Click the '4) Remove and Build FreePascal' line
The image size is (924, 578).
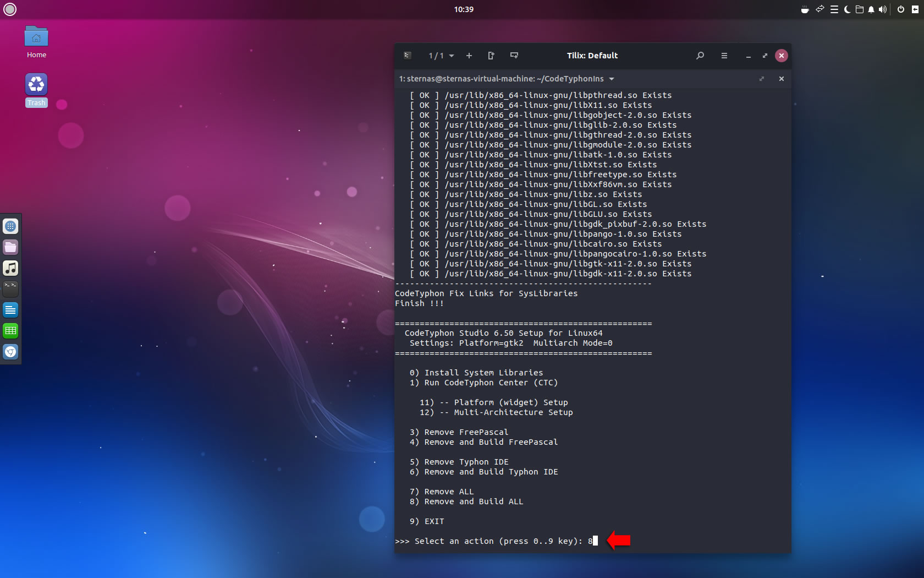pos(483,442)
